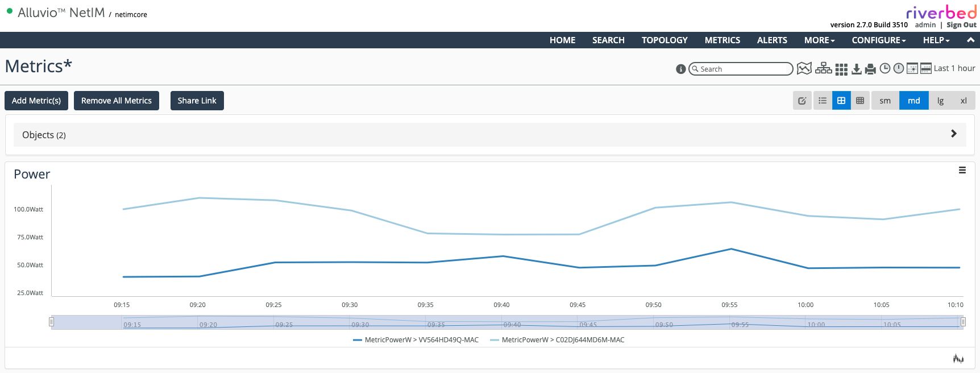Go to HOME in navigation bar

[x=563, y=40]
